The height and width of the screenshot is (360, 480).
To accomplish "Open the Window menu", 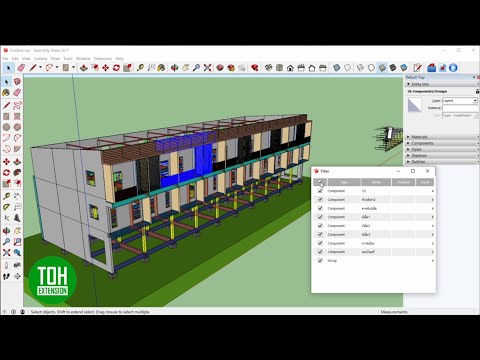I will [83, 59].
